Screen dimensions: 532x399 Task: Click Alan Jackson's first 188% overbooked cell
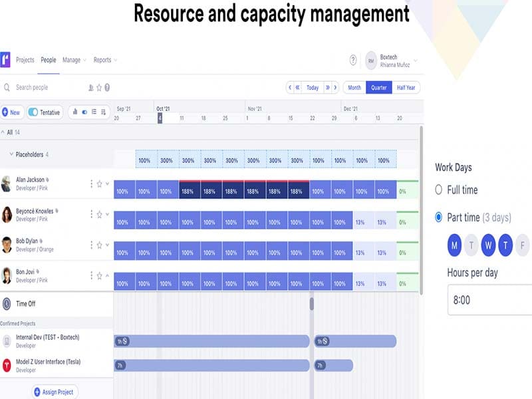(190, 190)
